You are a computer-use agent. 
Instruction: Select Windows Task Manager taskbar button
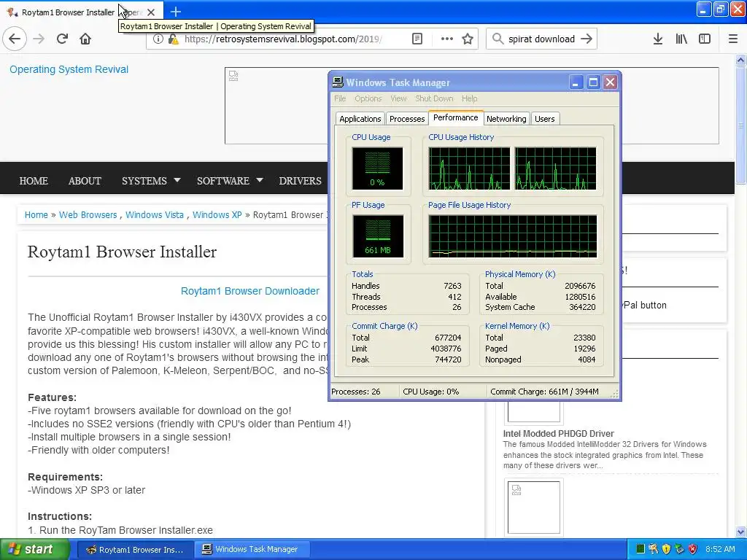point(252,550)
